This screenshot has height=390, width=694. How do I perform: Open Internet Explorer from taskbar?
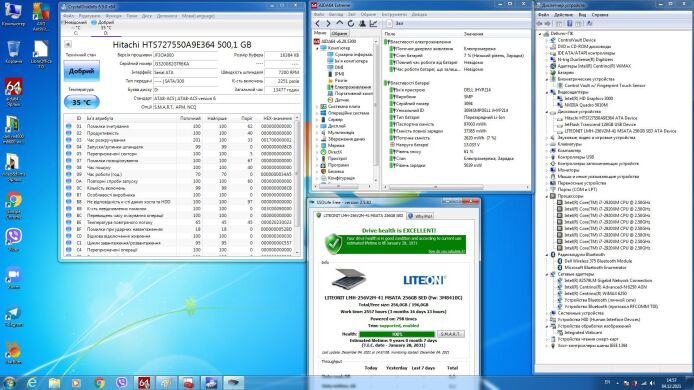pyautogui.click(x=32, y=382)
